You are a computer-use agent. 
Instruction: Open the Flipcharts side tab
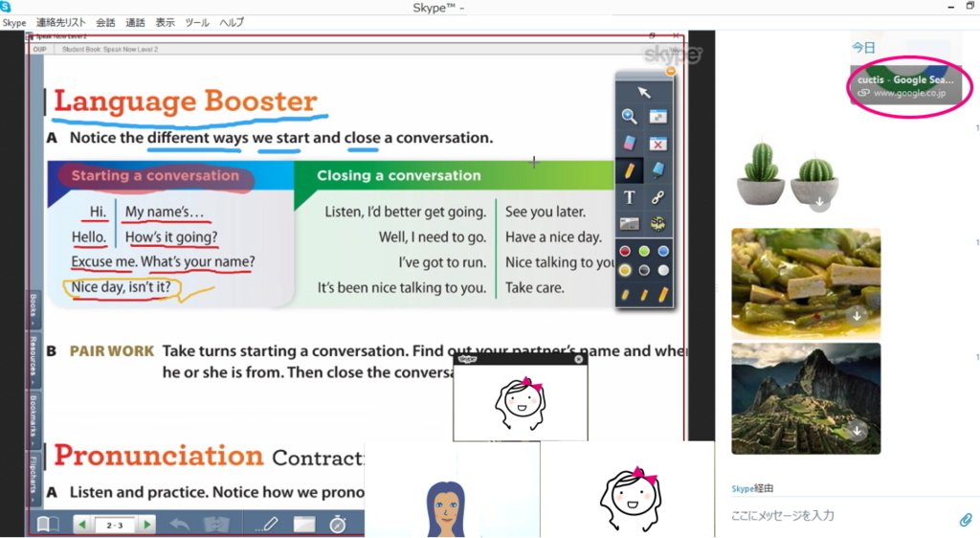[x=33, y=478]
